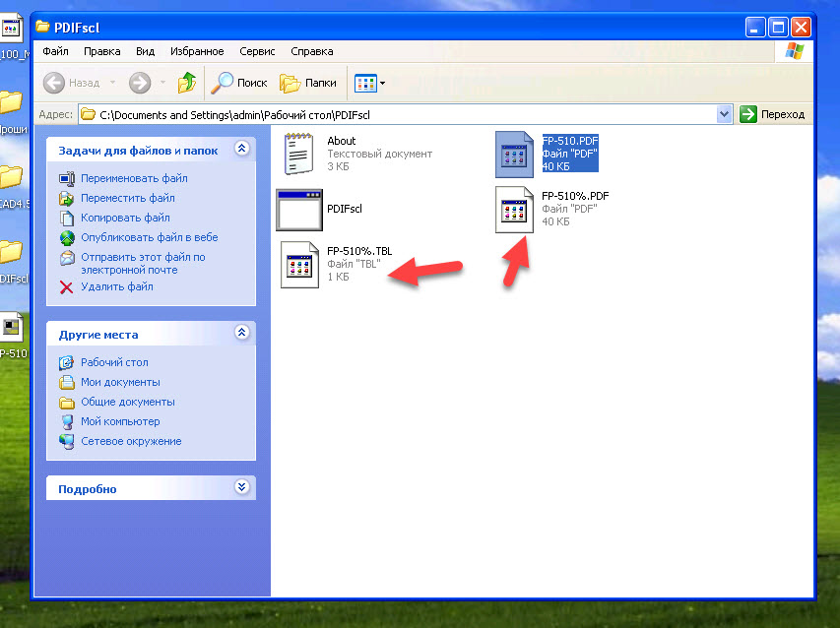Open the Вид menu
This screenshot has width=840, height=628.
[145, 51]
